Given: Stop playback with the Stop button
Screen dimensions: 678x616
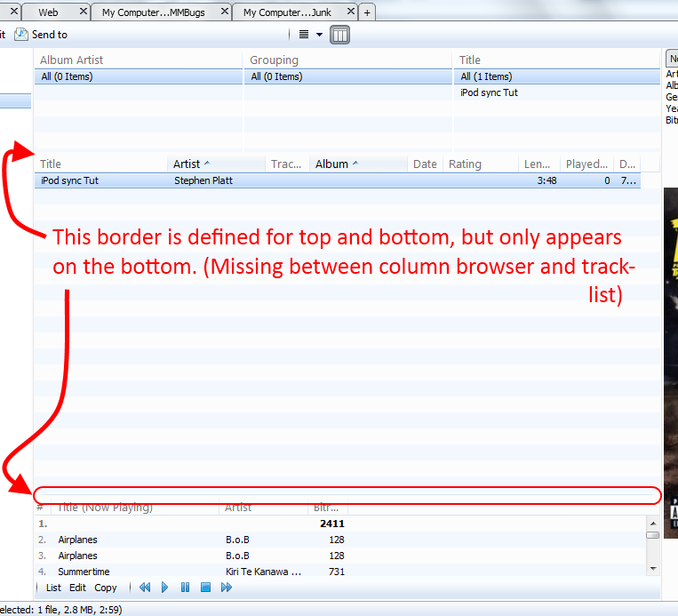Looking at the screenshot, I should pos(204,588).
